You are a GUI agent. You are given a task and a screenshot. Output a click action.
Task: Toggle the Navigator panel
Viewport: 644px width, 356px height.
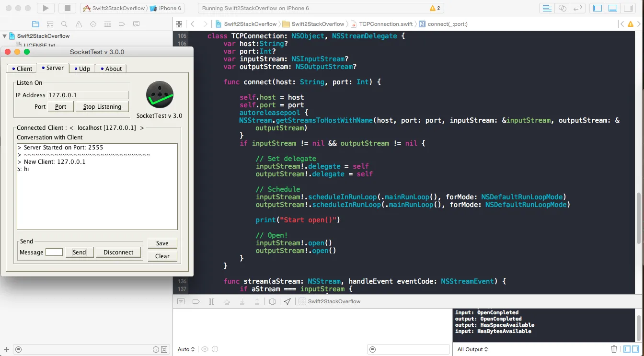tap(598, 8)
